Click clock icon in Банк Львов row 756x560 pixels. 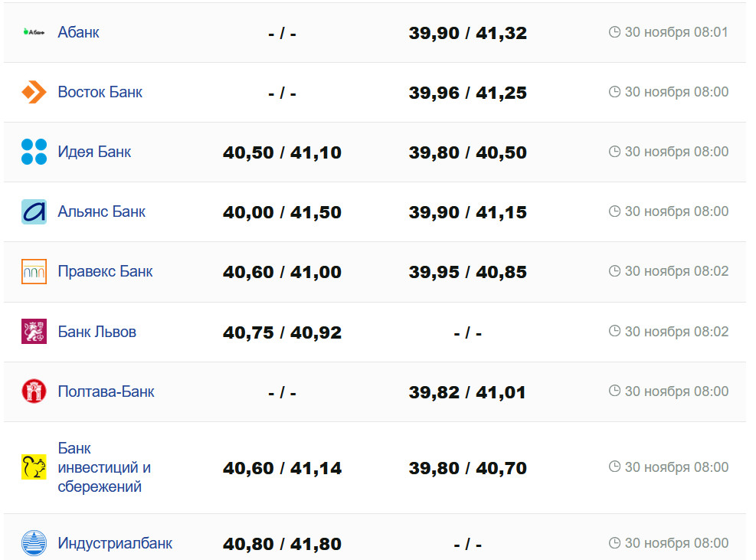[x=614, y=332]
